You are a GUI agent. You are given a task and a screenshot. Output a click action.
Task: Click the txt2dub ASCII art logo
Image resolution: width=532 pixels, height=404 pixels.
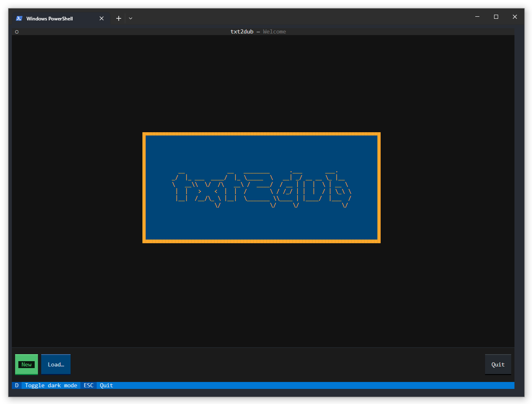(261, 188)
